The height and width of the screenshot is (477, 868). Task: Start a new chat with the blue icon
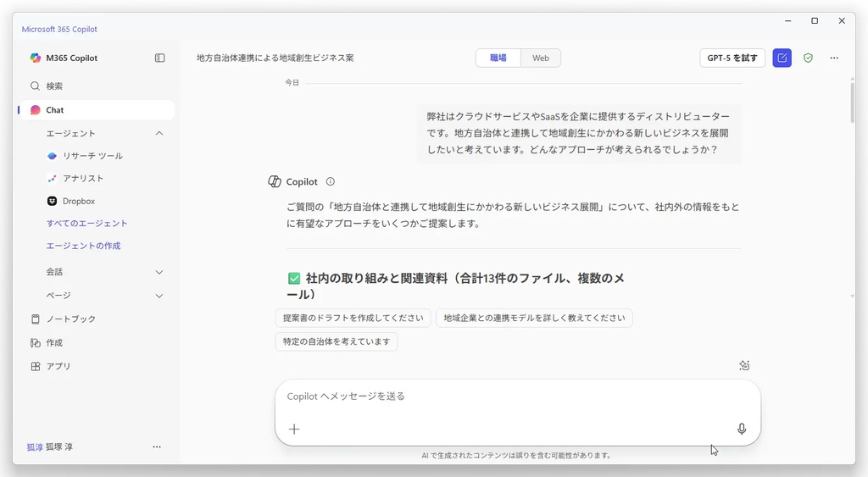click(782, 58)
